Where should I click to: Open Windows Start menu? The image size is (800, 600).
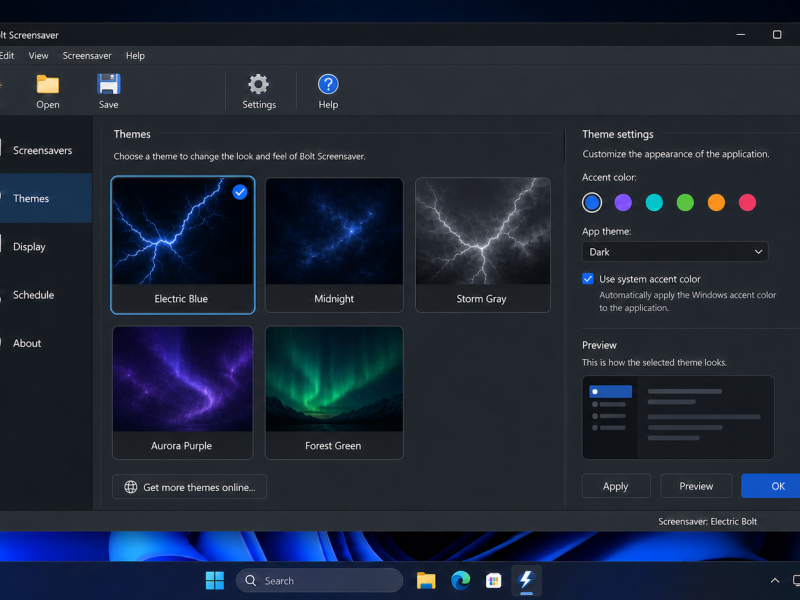click(215, 580)
